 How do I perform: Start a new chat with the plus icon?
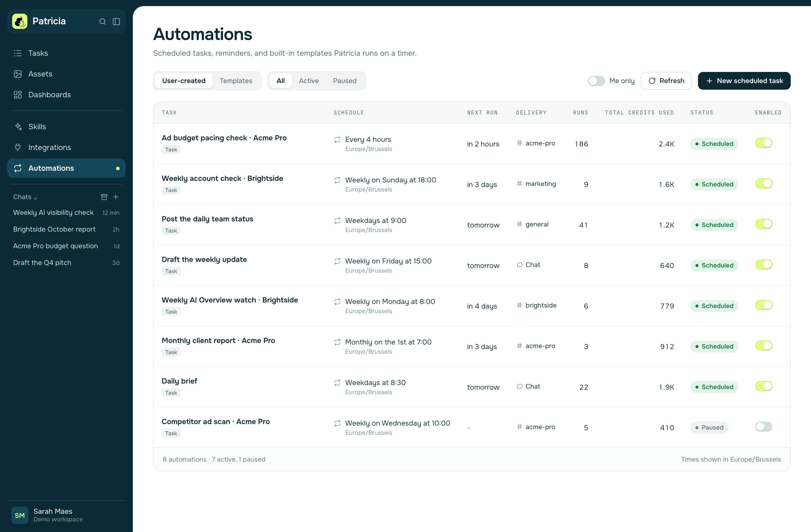pos(116,197)
